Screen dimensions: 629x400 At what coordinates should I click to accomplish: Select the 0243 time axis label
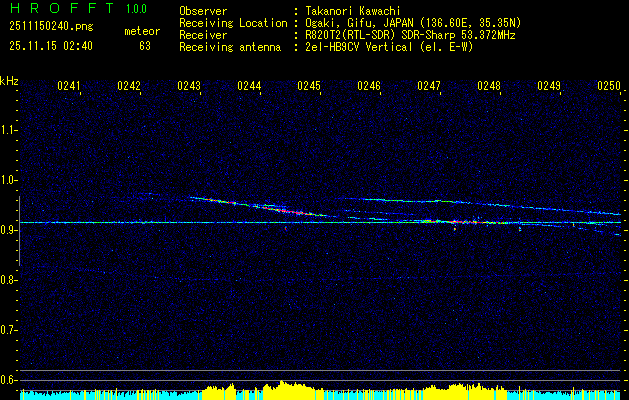point(189,87)
